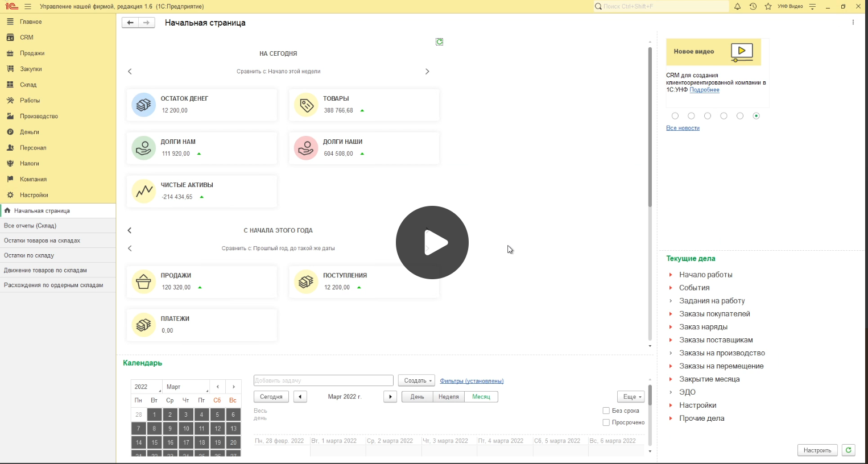
Task: Click the Долги наши red hand icon
Action: pos(306,148)
